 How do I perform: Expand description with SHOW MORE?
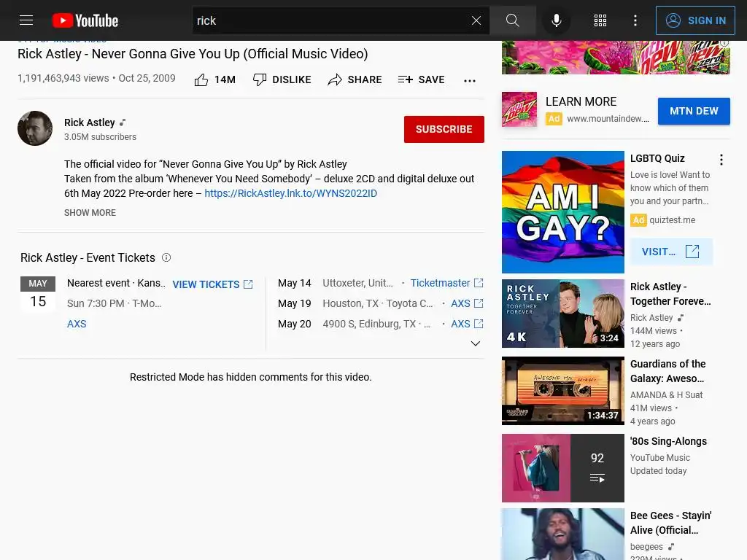[90, 213]
